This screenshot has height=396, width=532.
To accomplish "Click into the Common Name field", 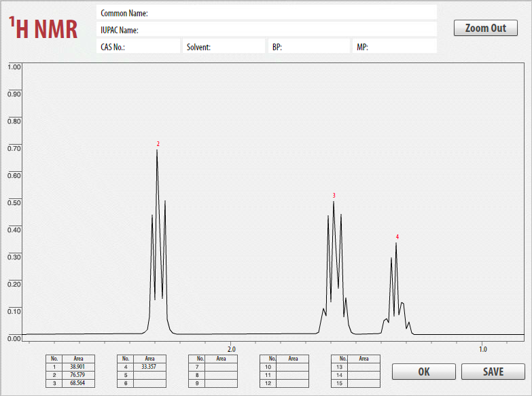I will [x=266, y=13].
